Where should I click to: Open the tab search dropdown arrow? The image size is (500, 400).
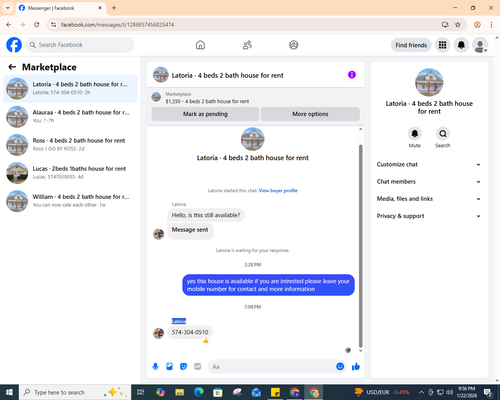click(7, 8)
